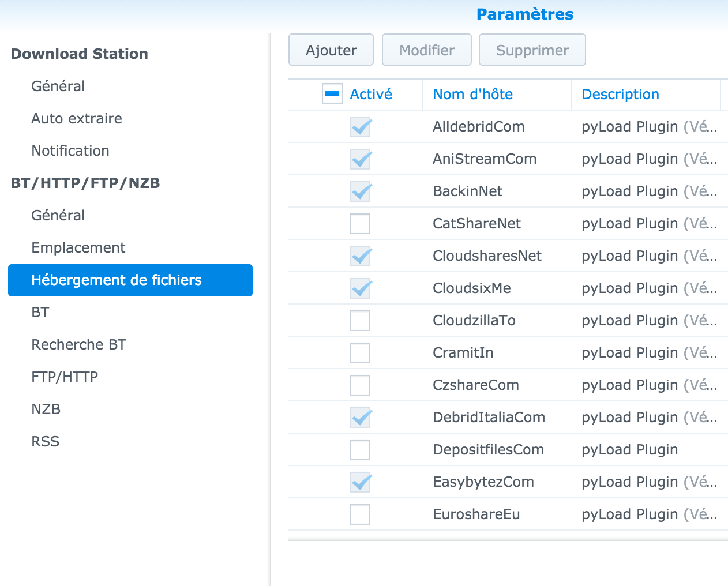Open the BT settings page
This screenshot has width=728, height=586.
(x=40, y=312)
